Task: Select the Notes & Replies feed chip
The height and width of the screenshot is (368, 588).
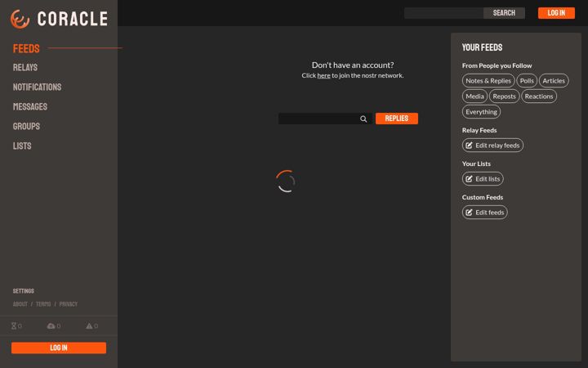Action: click(x=488, y=81)
